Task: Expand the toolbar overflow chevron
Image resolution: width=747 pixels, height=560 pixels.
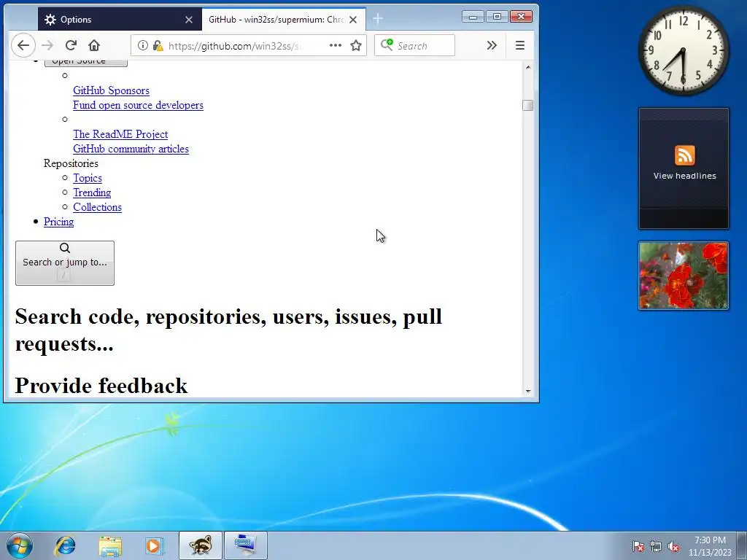Action: 492,45
